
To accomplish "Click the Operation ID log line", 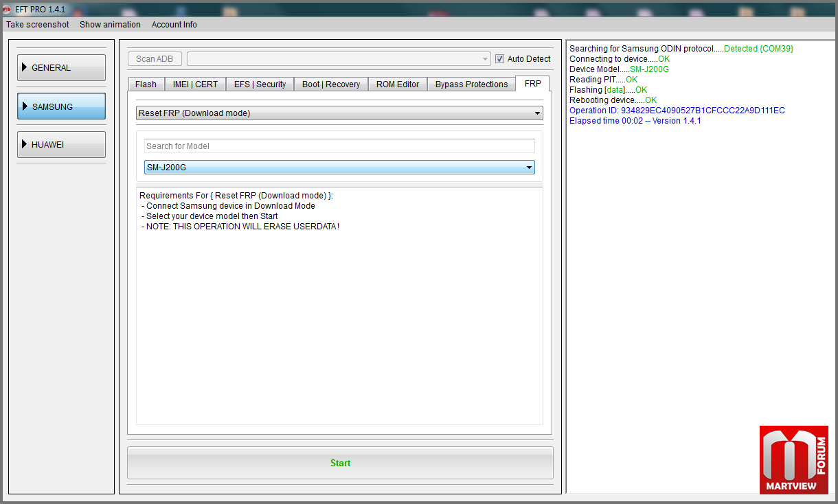I will tap(677, 111).
